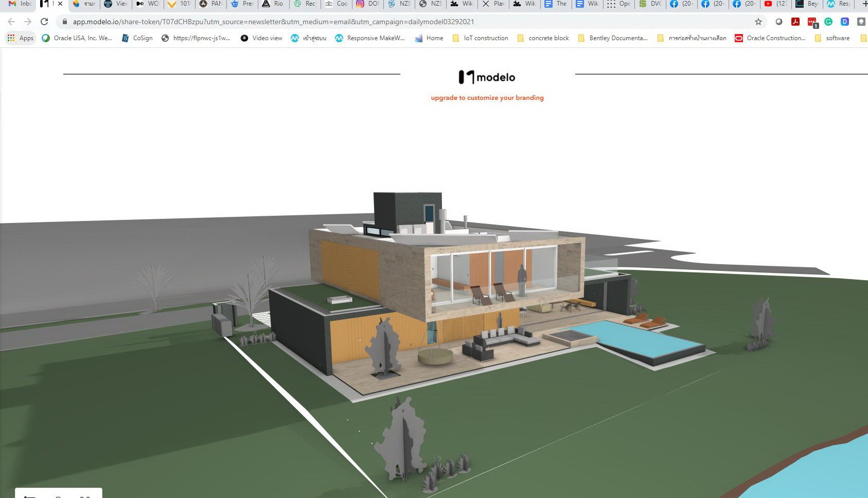Click the site lock security icon
Image resolution: width=868 pixels, height=498 pixels.
click(65, 22)
